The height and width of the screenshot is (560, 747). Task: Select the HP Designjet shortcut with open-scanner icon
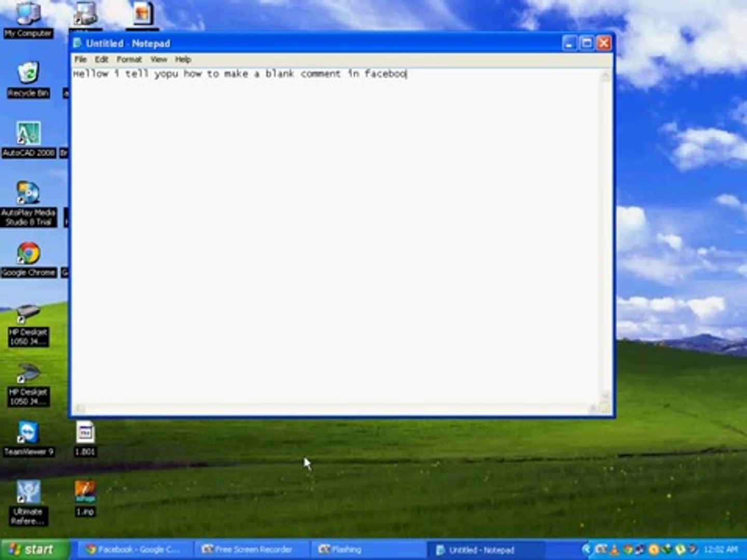click(29, 385)
